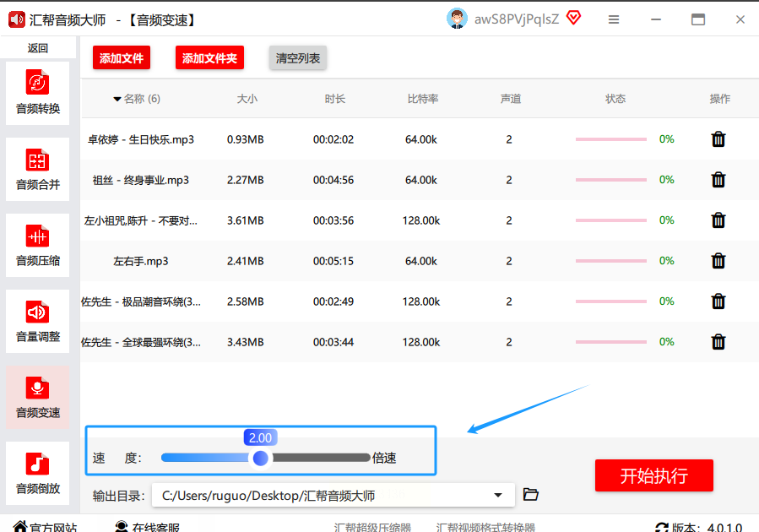This screenshot has height=532, width=759.
Task: Open the 音频压缩 audio compression tool
Action: 38,246
